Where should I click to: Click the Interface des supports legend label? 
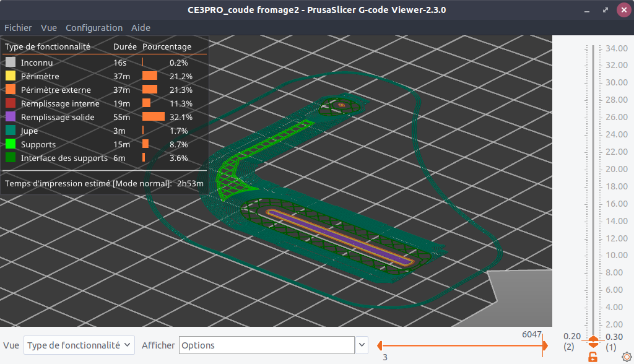(64, 158)
